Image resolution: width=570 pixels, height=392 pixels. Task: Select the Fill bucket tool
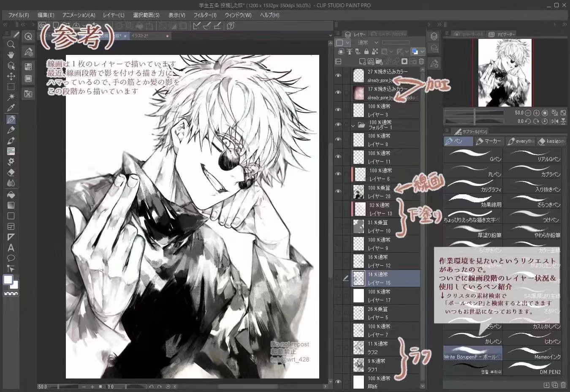tap(11, 195)
